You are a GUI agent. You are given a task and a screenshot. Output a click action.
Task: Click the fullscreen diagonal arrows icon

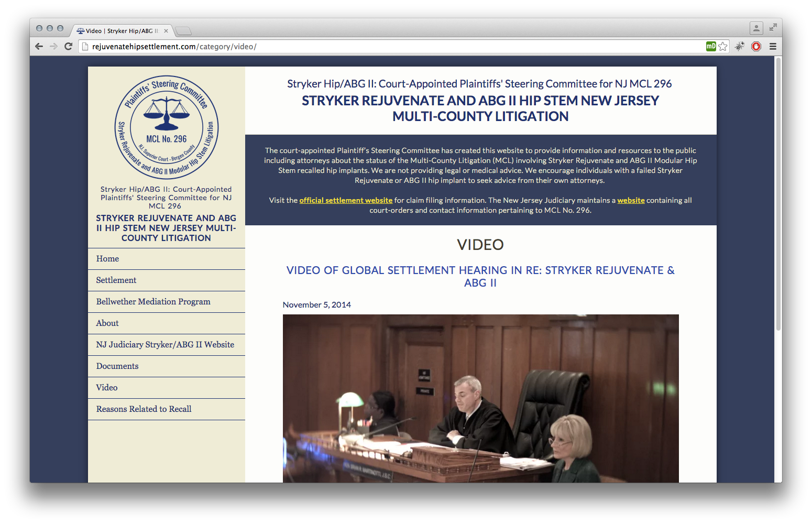point(774,27)
